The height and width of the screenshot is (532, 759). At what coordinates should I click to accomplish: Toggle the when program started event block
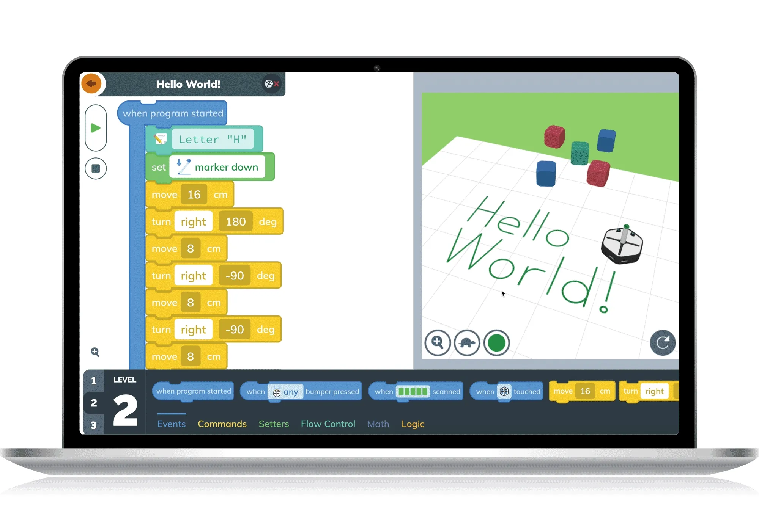173,112
